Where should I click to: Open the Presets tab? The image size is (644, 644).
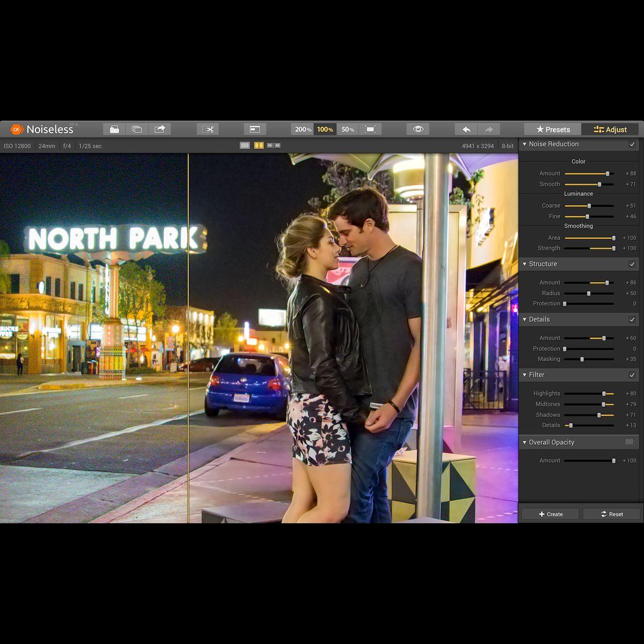pos(553,129)
